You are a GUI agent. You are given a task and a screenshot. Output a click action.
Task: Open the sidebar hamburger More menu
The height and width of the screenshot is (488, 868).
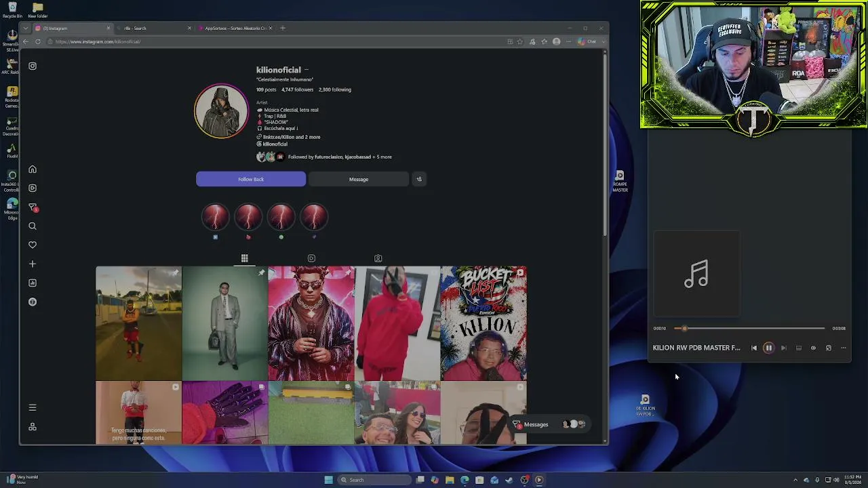coord(33,407)
